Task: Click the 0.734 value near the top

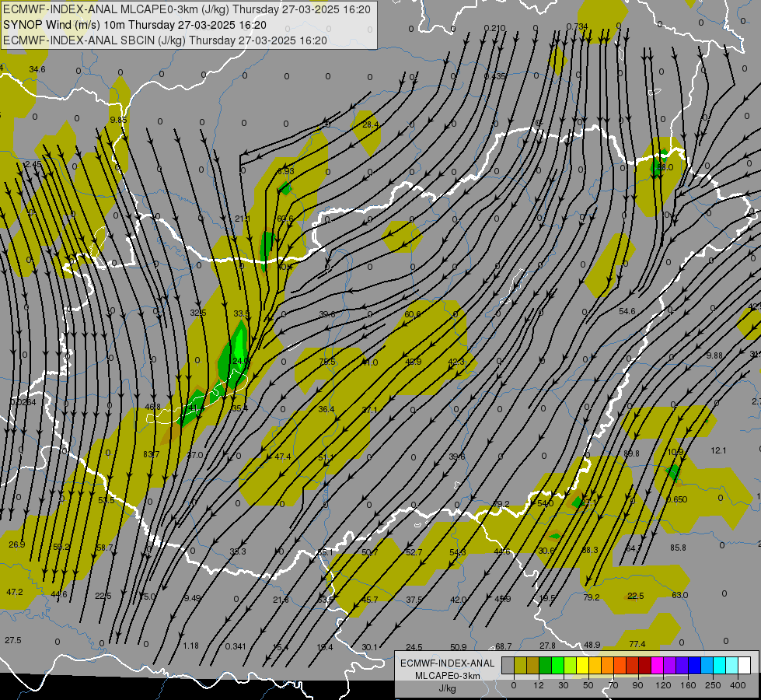Action: point(577,26)
